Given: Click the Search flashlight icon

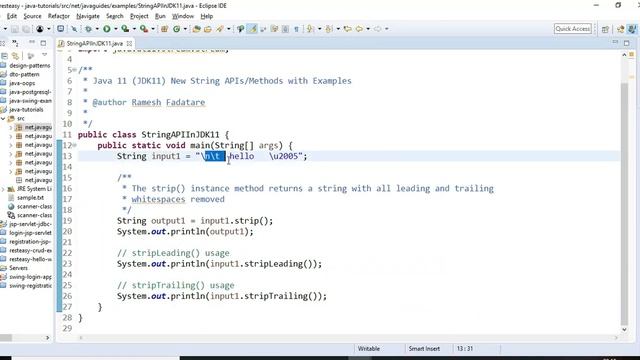Looking at the screenshot, I should coord(220,29).
